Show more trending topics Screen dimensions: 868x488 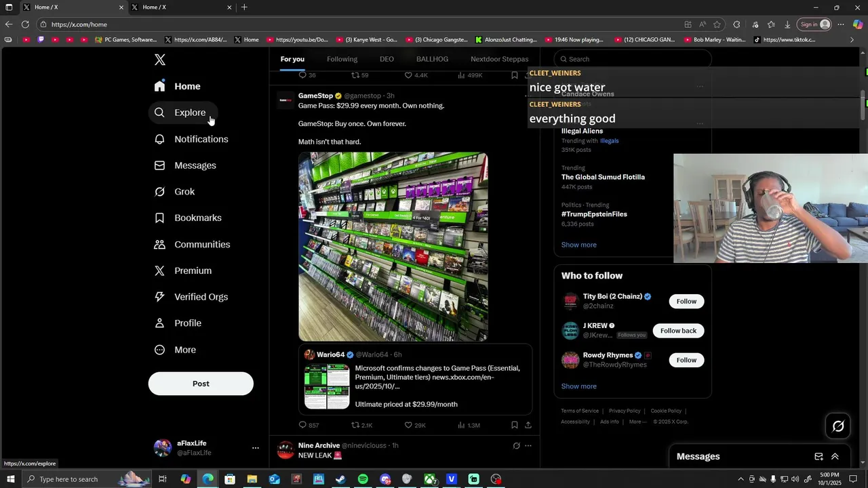point(578,245)
